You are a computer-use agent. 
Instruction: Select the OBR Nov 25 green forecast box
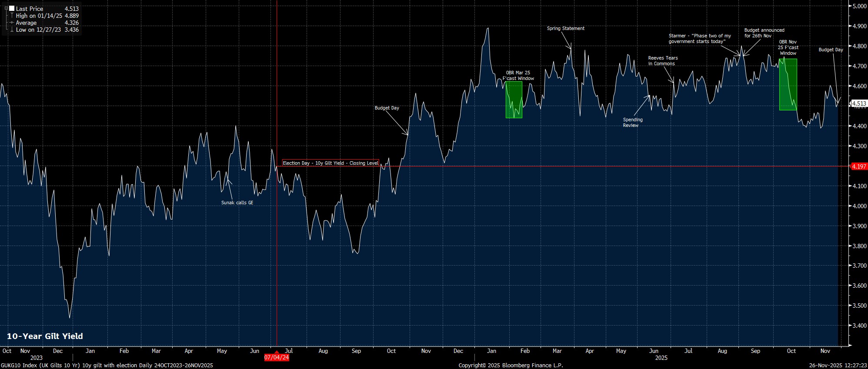(788, 84)
